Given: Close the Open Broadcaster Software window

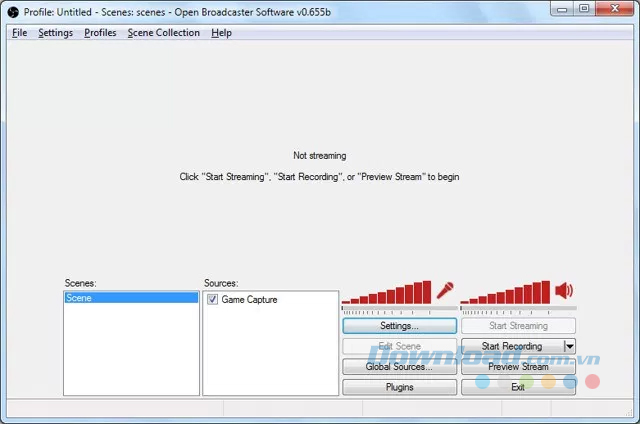Looking at the screenshot, I should [615, 9].
